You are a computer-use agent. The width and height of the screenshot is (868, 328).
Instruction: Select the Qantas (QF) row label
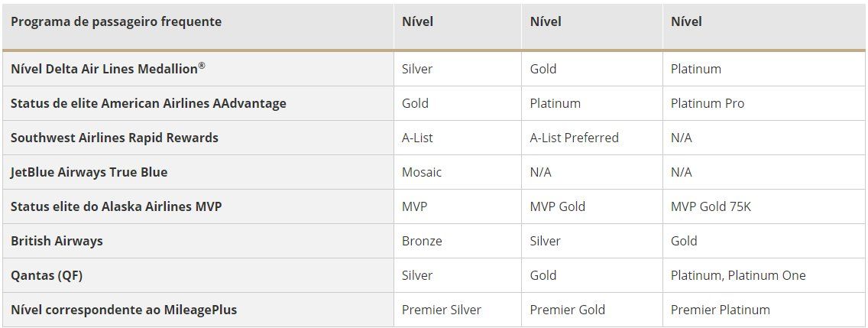(47, 275)
